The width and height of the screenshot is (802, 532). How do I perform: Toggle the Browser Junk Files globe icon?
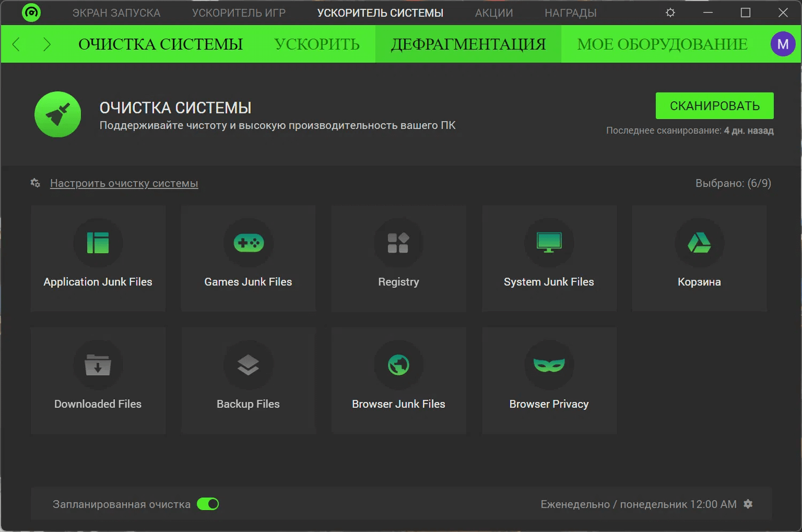pyautogui.click(x=398, y=365)
